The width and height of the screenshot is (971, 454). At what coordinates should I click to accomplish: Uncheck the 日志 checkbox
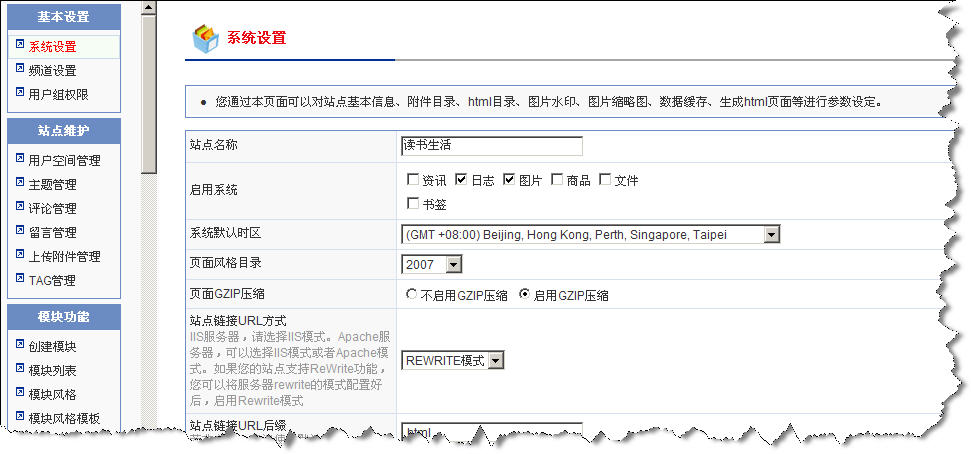click(461, 180)
